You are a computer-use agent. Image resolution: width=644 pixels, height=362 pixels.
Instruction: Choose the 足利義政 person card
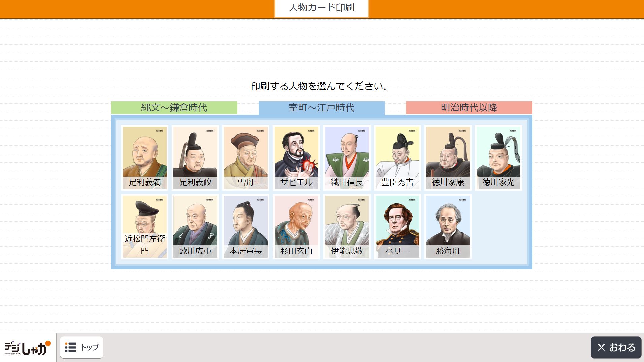[195, 158]
